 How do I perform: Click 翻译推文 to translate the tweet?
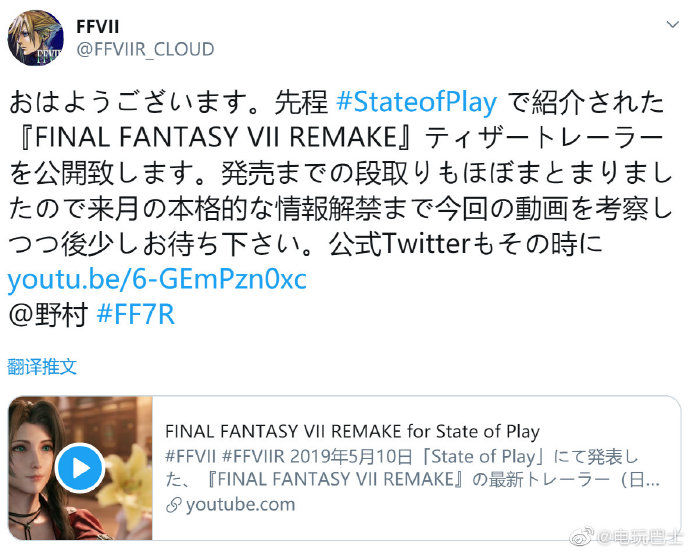click(x=42, y=366)
